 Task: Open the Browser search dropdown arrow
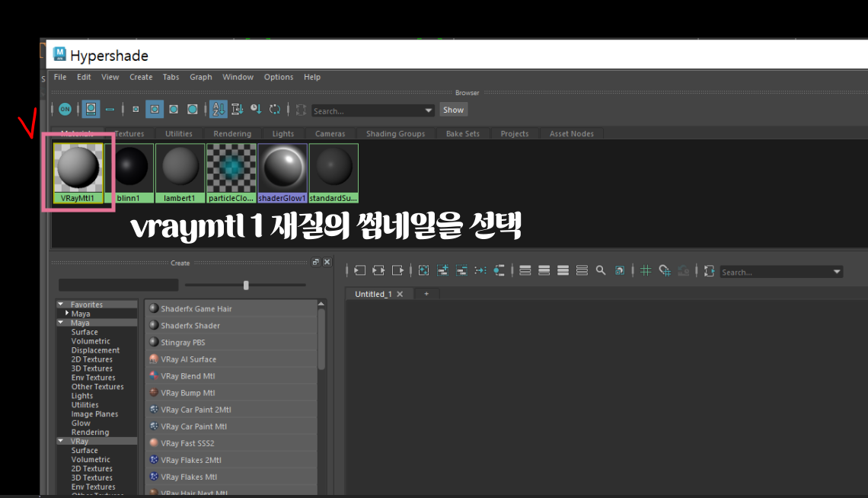pos(429,110)
